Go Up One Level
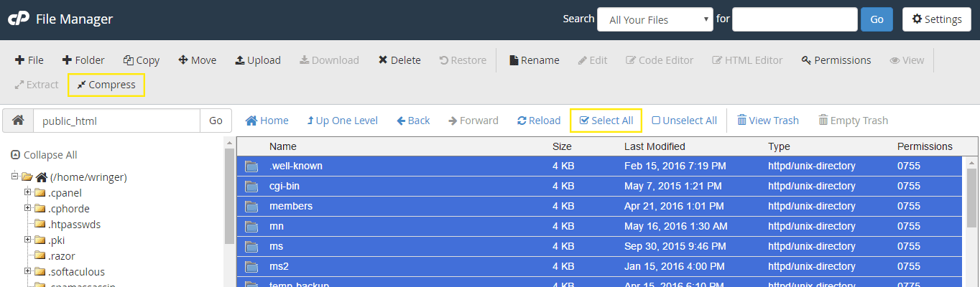This screenshot has width=980, height=287. [x=342, y=121]
